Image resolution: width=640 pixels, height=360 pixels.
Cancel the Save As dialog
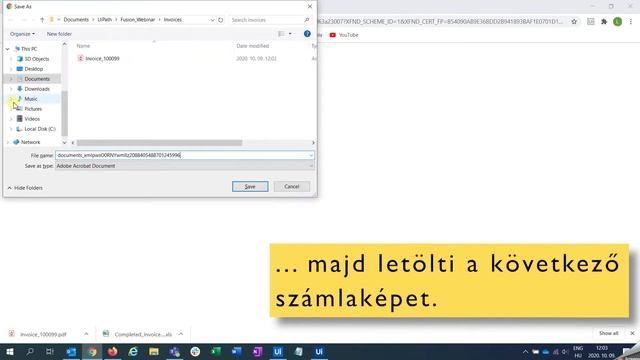click(291, 187)
